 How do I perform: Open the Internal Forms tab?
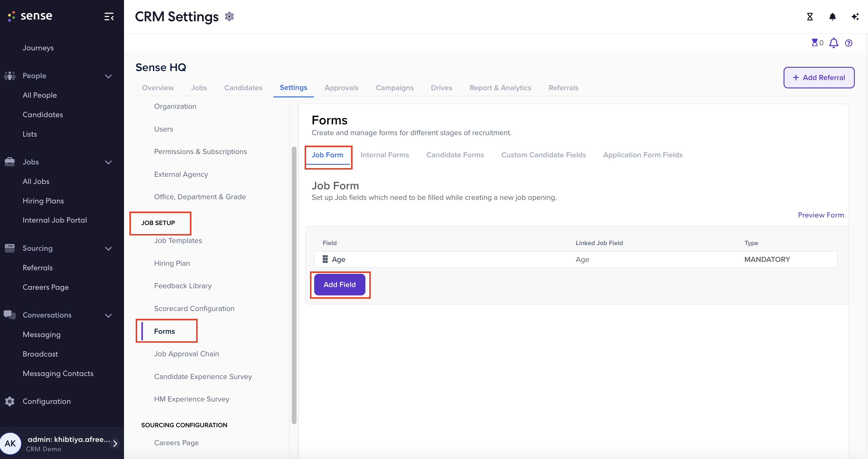click(x=385, y=155)
